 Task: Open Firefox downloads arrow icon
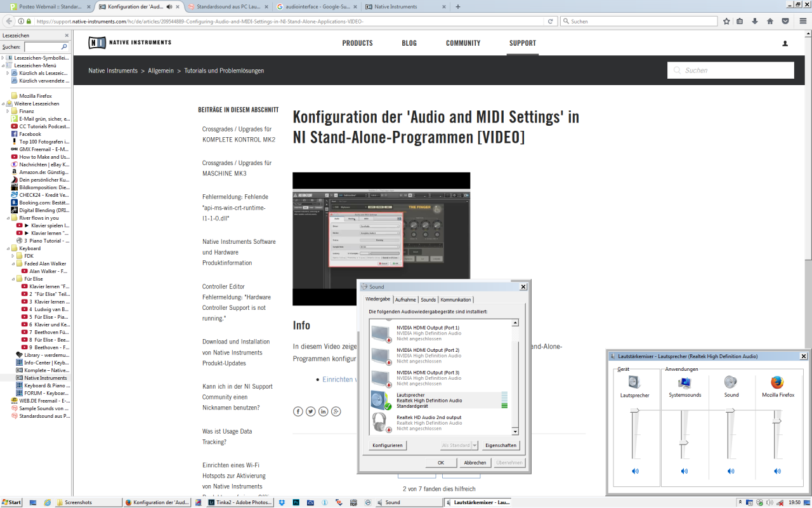coord(755,21)
